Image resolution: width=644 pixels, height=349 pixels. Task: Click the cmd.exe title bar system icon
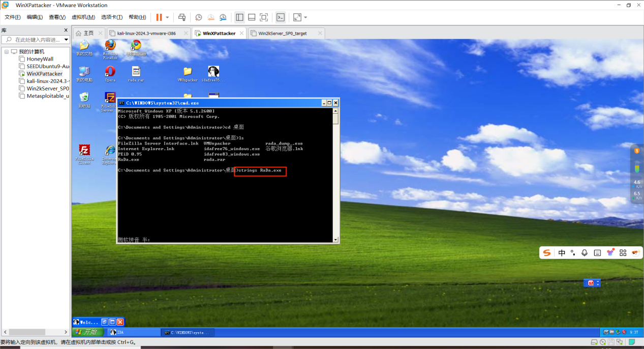coord(122,103)
